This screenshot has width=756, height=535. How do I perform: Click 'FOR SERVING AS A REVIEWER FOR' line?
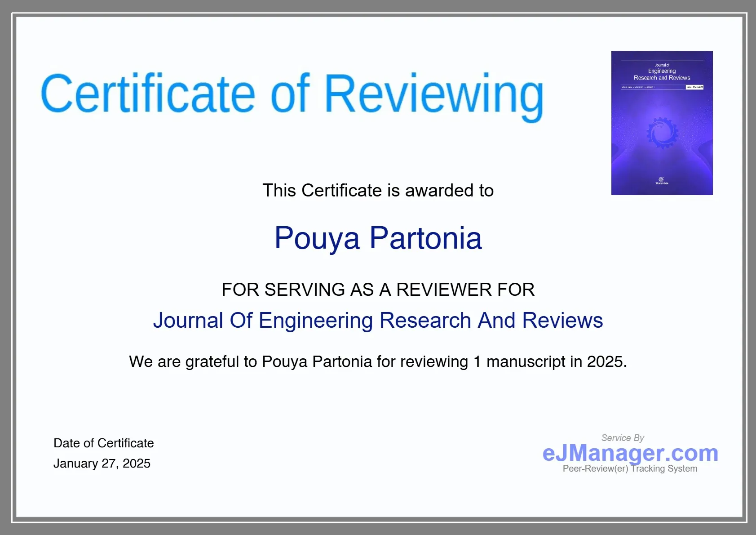[x=378, y=290]
